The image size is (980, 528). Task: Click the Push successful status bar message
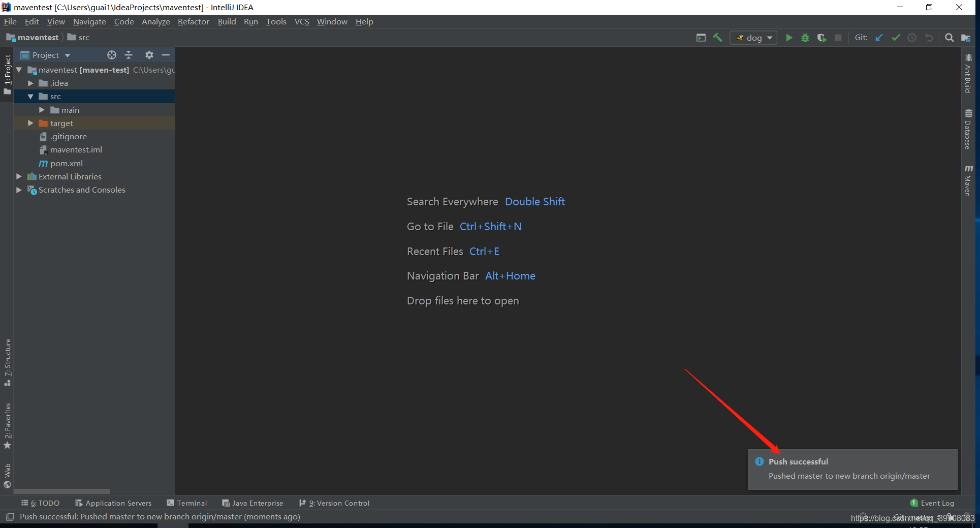[x=160, y=517]
